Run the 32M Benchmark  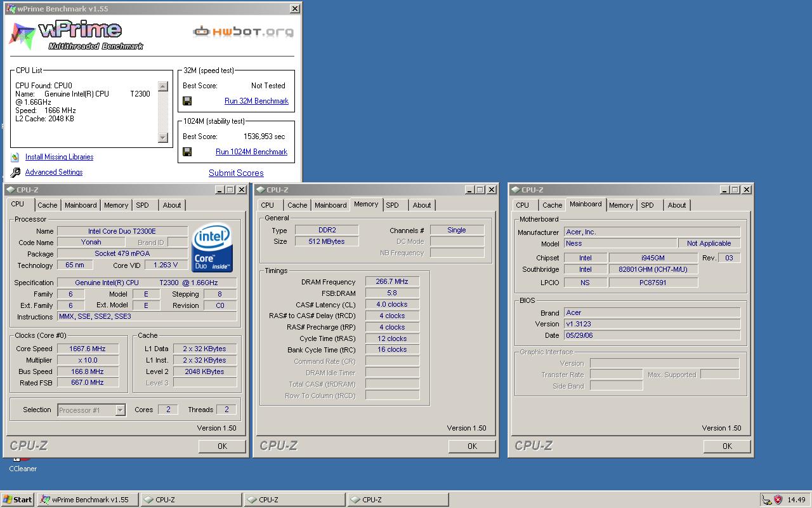tap(256, 101)
